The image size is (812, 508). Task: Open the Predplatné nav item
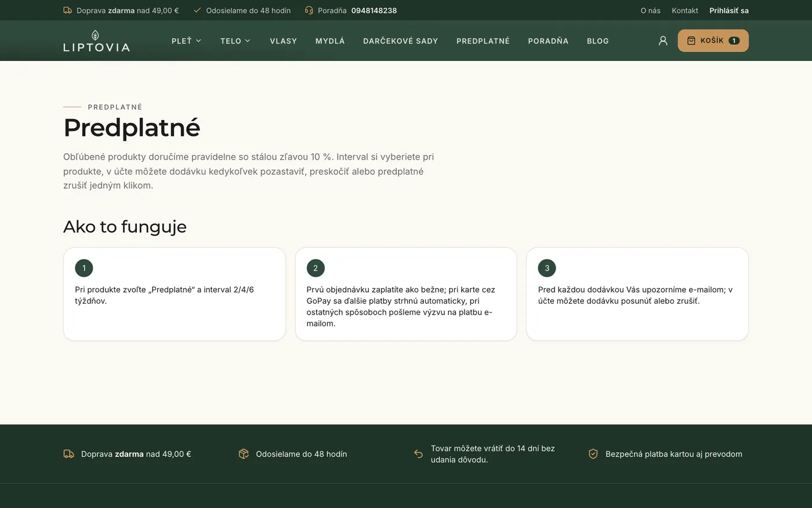[483, 41]
